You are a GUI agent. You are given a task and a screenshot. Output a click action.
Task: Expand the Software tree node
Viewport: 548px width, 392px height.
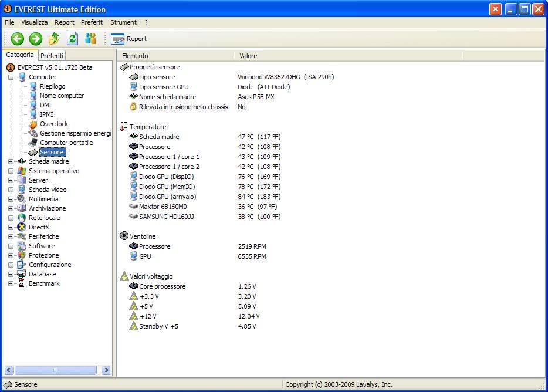(x=11, y=246)
